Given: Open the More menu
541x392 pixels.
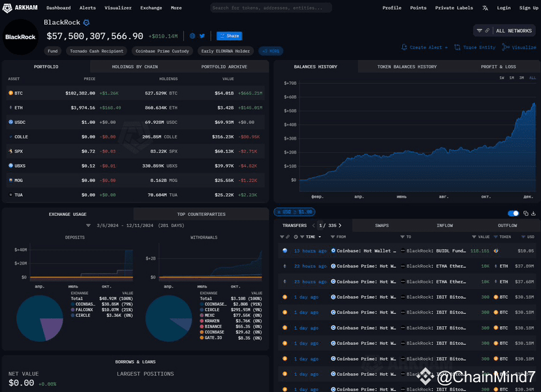Looking at the screenshot, I should pos(176,8).
